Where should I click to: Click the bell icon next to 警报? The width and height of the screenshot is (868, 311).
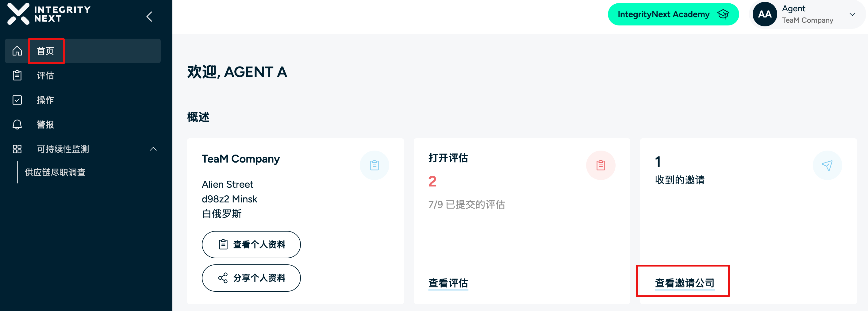point(17,125)
